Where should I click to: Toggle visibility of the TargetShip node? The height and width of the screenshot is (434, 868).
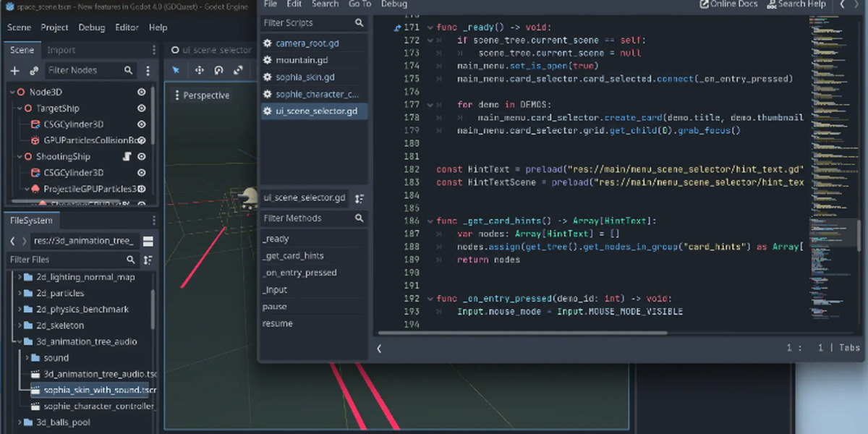coord(142,109)
